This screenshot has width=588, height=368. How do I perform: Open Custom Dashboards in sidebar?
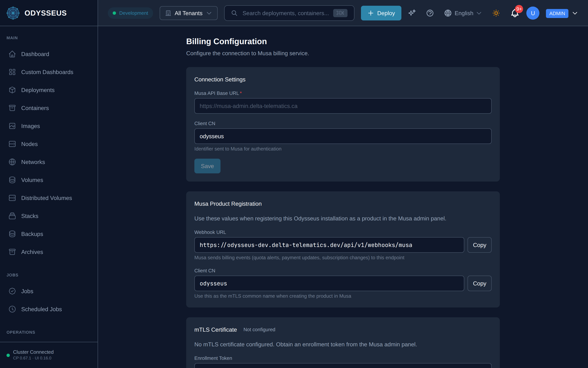click(49, 72)
